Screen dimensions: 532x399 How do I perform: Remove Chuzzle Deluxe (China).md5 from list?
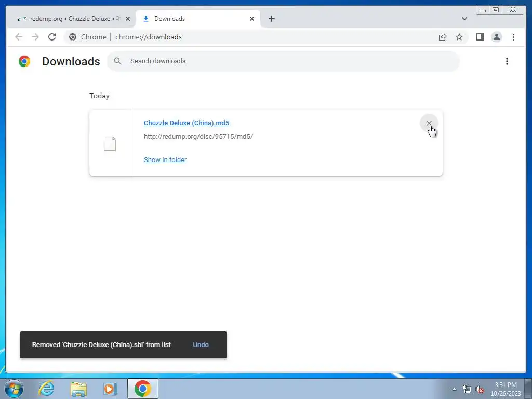tap(429, 123)
